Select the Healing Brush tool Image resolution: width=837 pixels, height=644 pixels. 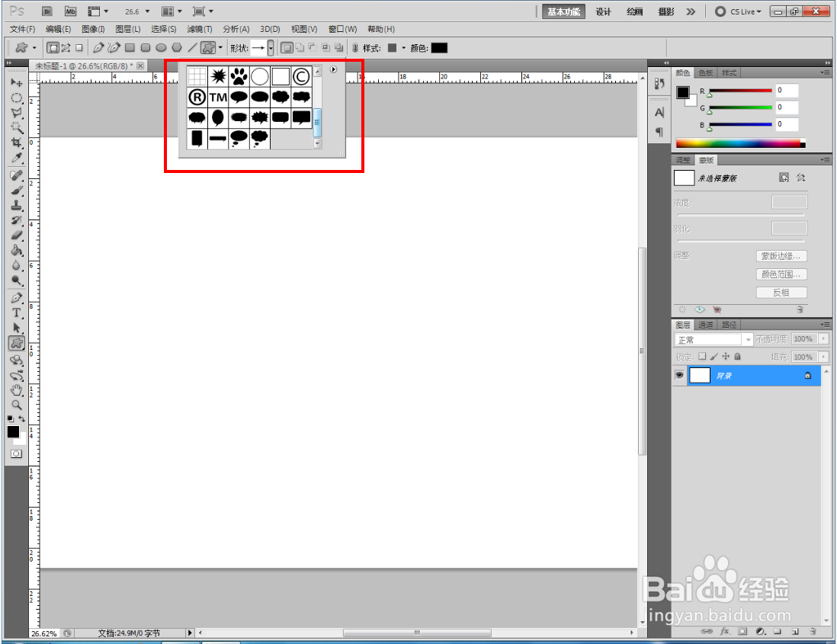[17, 175]
